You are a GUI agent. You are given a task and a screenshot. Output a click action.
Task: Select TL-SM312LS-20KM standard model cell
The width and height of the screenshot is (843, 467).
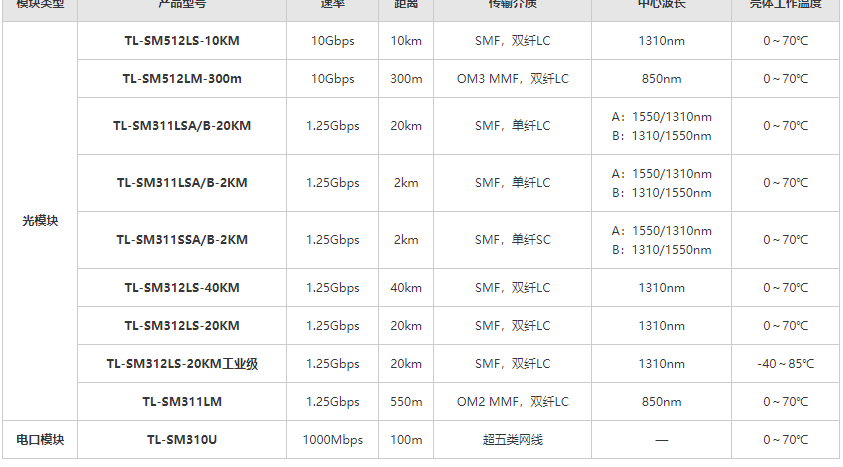(x=182, y=326)
